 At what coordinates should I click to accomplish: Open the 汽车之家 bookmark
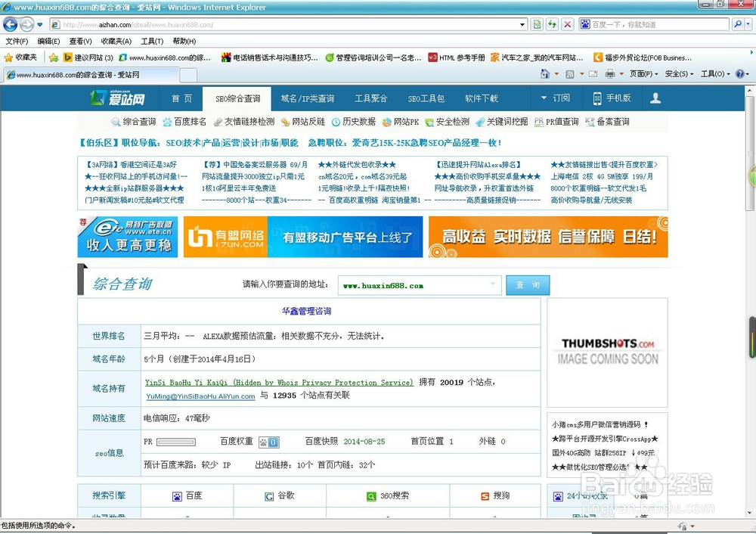click(x=537, y=58)
